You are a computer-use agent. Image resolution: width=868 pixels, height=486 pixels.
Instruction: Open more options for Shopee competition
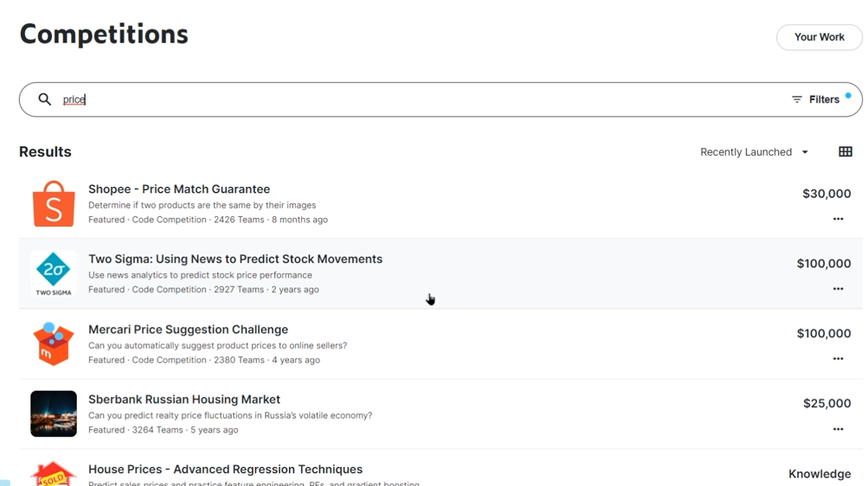pos(838,219)
